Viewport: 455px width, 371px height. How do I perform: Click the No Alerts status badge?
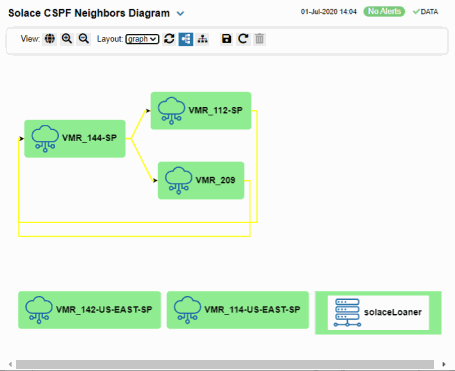tap(384, 11)
